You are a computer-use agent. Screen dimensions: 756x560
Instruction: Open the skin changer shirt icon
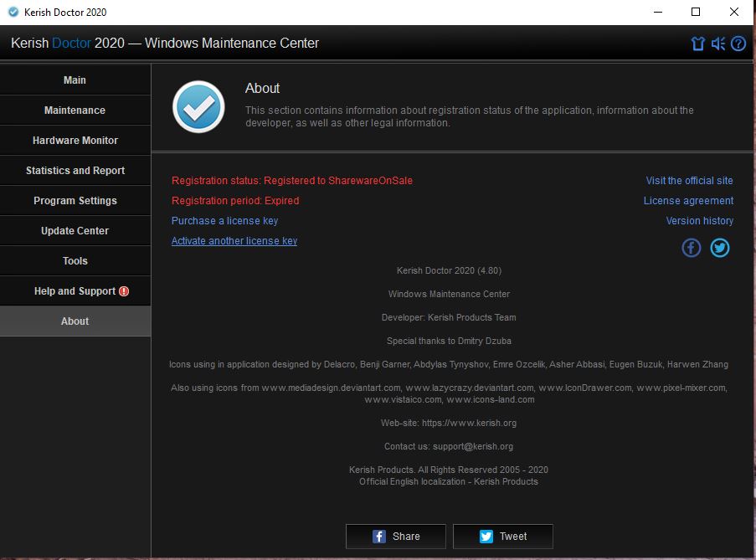click(697, 44)
